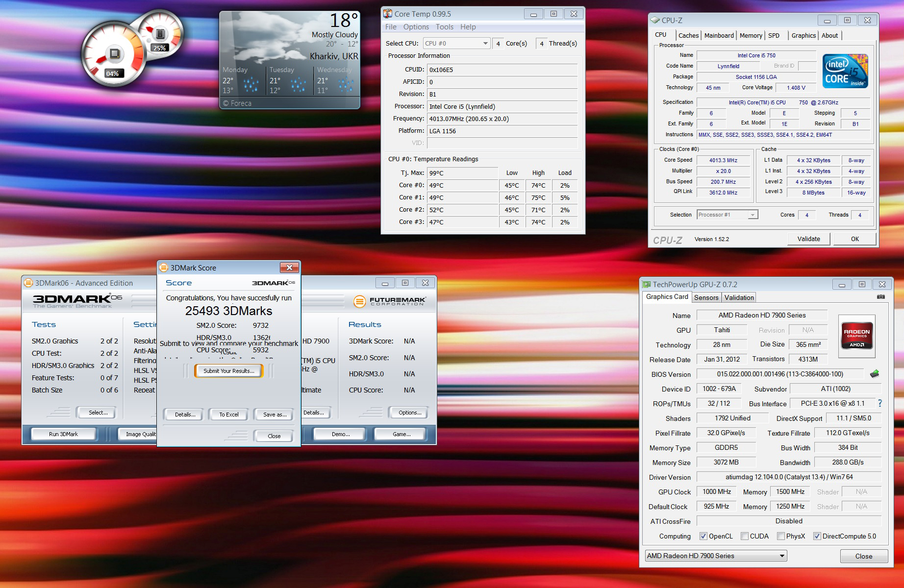Image resolution: width=904 pixels, height=588 pixels.
Task: Click the CPU-Z title bar icon
Action: click(x=655, y=20)
